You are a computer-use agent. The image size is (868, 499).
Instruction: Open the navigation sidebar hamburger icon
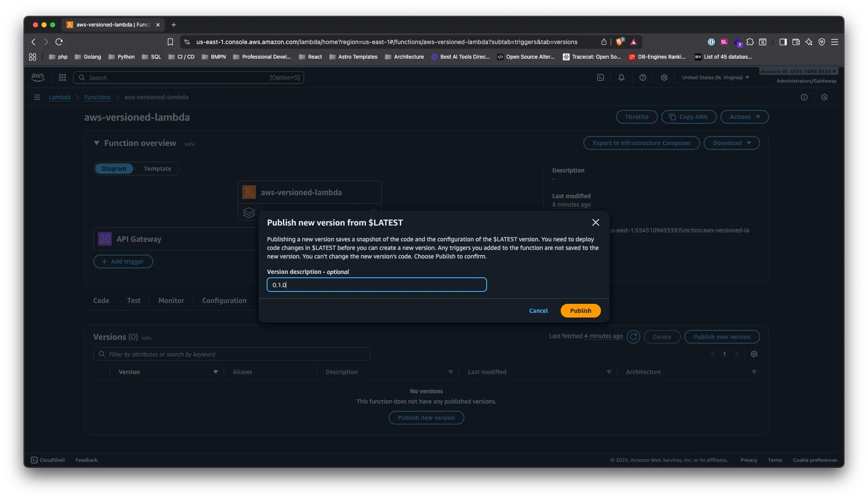(37, 97)
